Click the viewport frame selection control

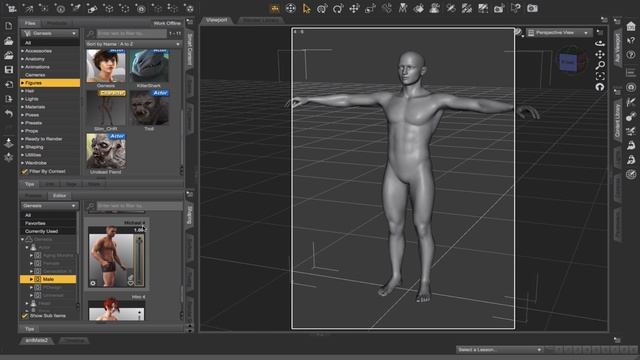[x=600, y=76]
